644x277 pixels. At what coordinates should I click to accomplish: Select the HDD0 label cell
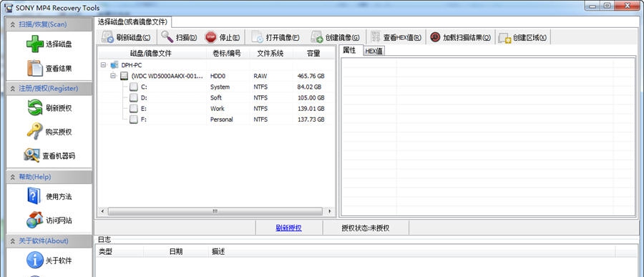tap(218, 76)
